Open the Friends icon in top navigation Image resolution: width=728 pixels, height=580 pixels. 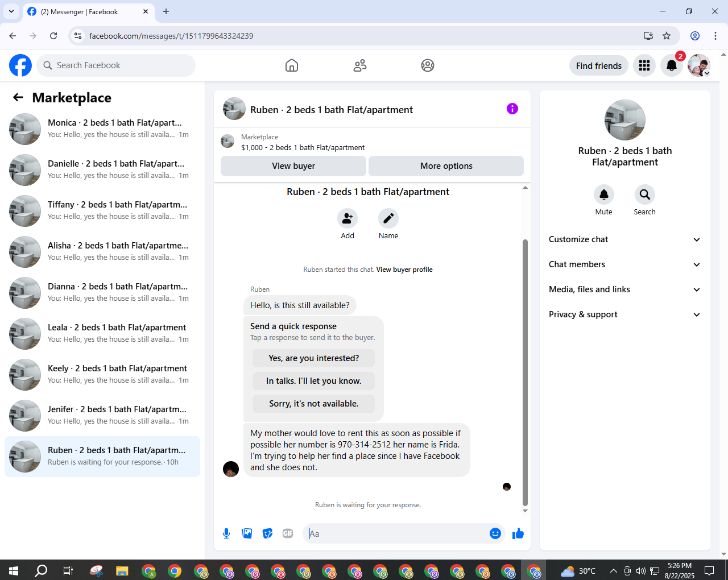coord(360,65)
